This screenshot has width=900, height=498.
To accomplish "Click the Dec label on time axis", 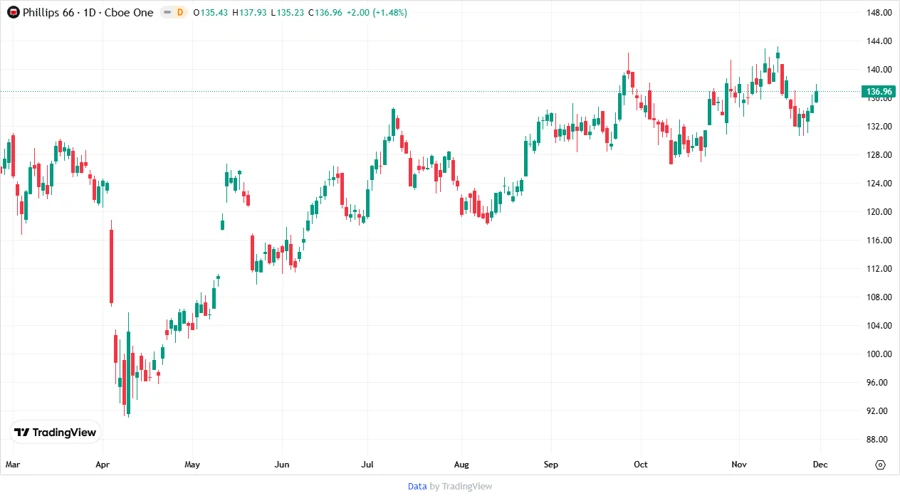I will pos(820,465).
